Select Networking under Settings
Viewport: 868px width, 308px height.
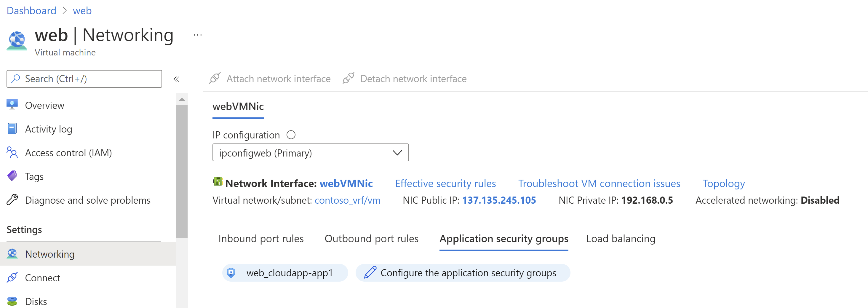pos(49,254)
